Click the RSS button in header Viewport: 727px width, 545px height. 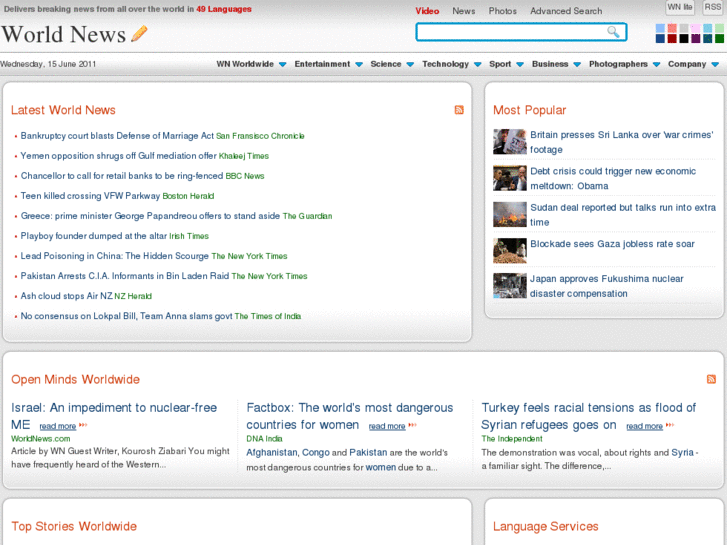coord(713,7)
